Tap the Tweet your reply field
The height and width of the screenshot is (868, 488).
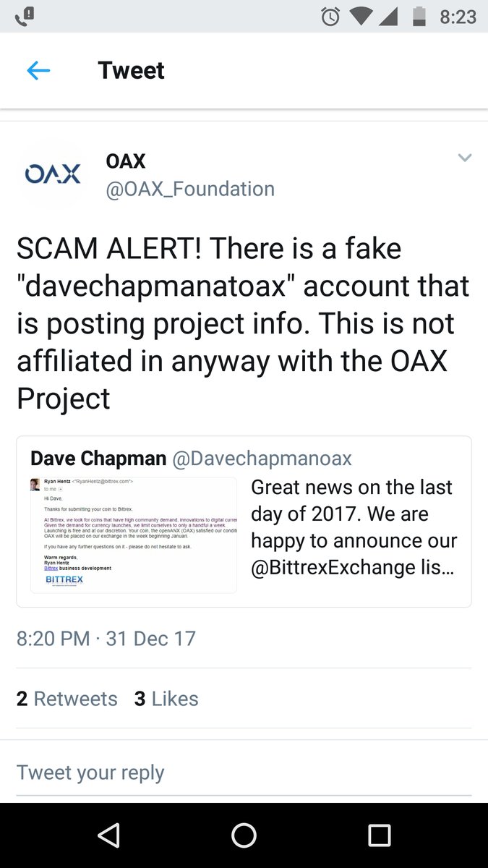(244, 773)
